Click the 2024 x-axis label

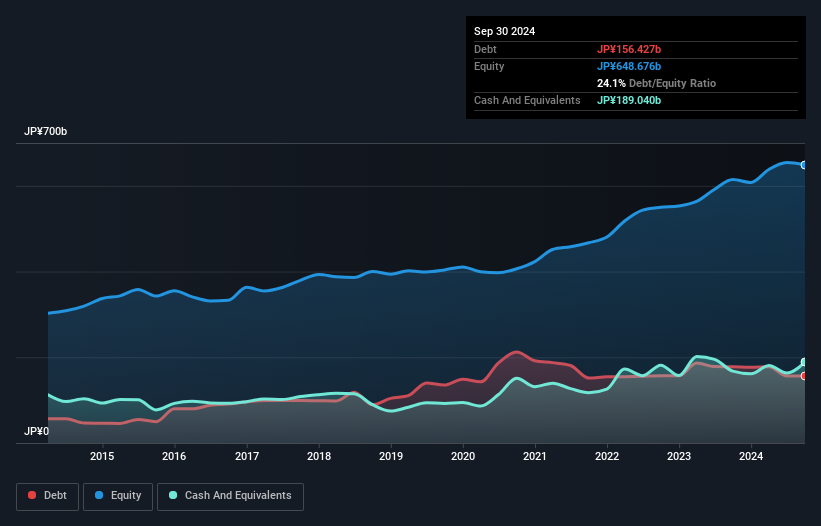point(751,456)
